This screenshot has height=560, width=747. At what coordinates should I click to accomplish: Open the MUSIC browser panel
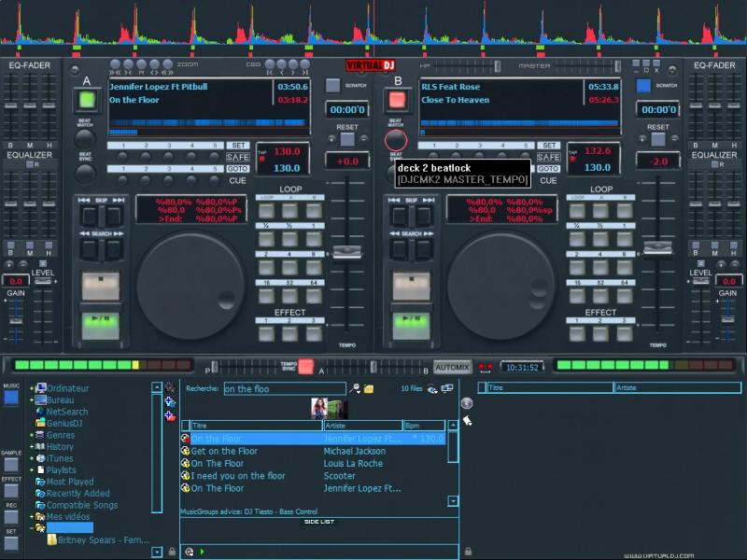[11, 397]
